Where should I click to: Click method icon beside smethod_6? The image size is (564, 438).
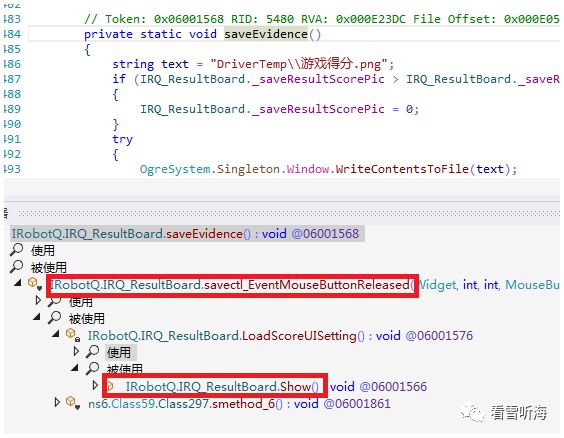tap(72, 402)
